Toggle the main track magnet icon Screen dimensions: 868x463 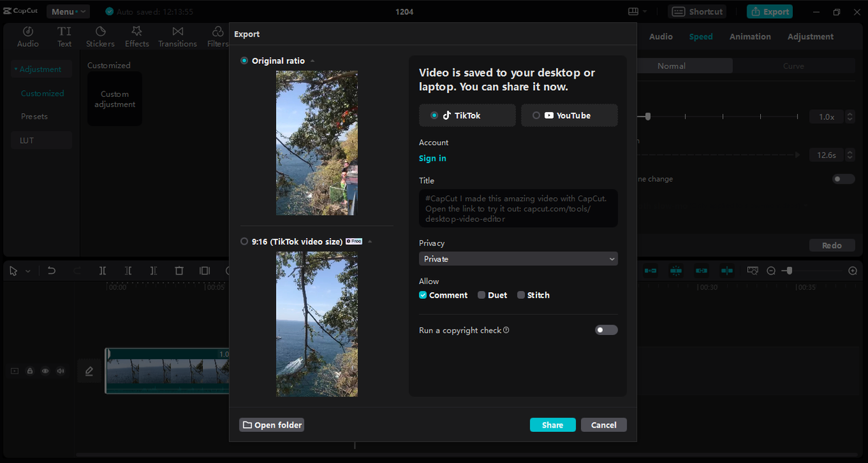650,270
